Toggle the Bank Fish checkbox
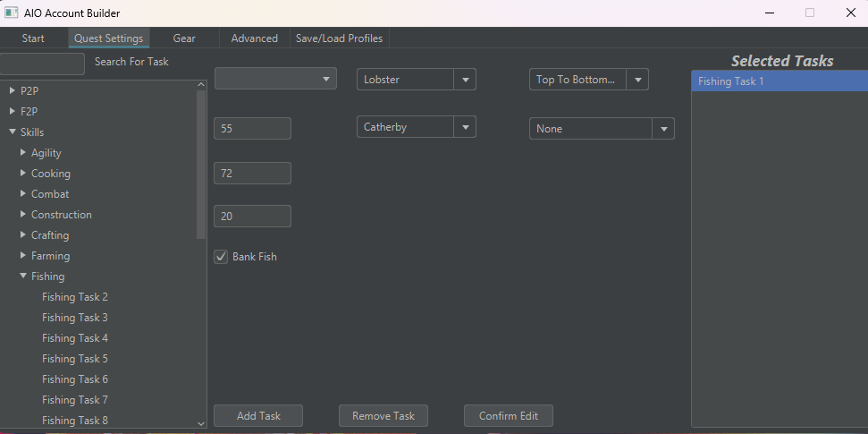This screenshot has width=868, height=434. 222,257
